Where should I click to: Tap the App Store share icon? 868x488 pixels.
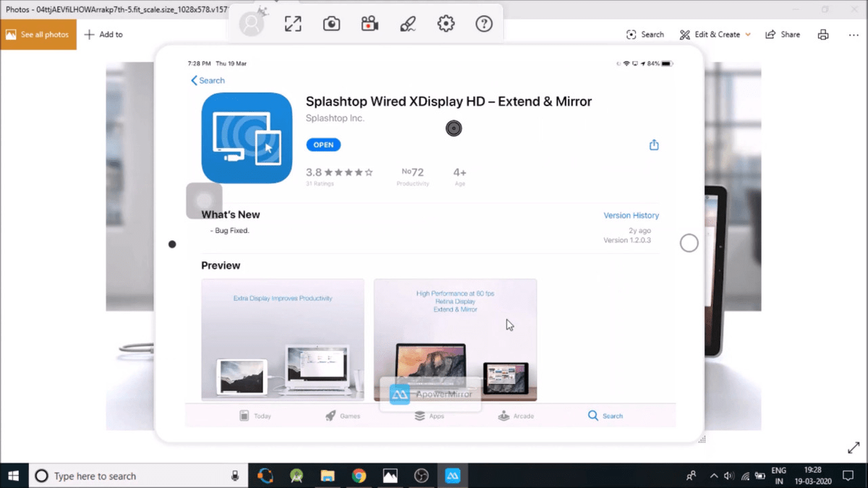point(654,145)
